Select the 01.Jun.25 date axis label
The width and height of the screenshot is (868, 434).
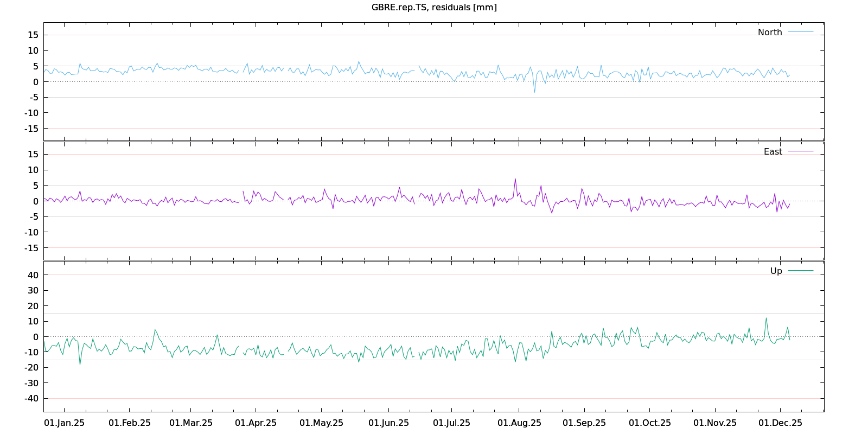click(388, 423)
